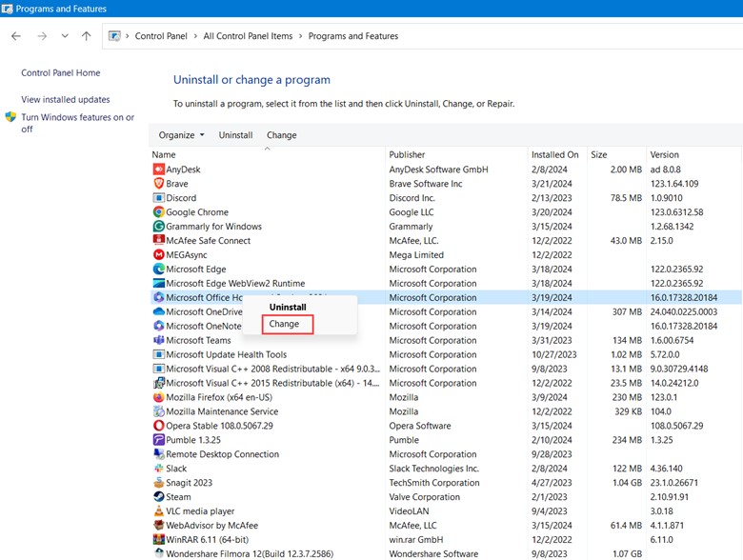
Task: Click Uninstall in the toolbar
Action: (x=235, y=135)
